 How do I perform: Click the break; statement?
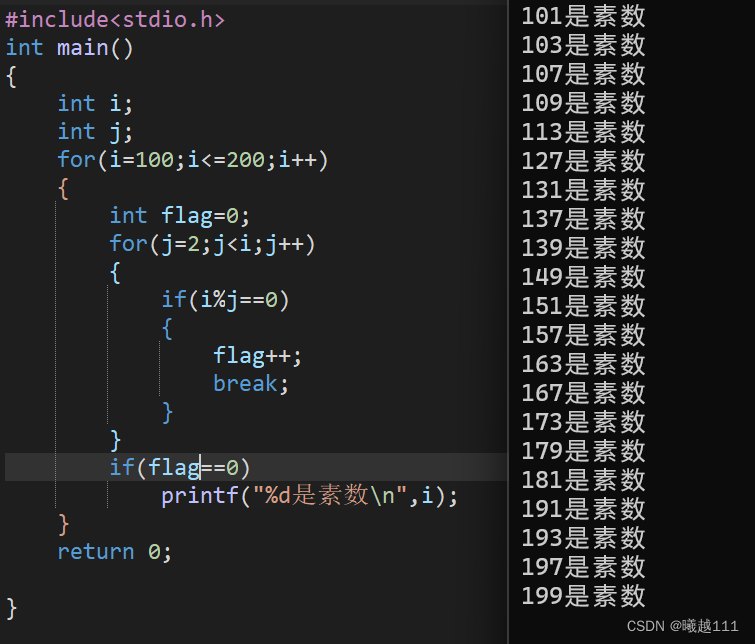(x=251, y=384)
